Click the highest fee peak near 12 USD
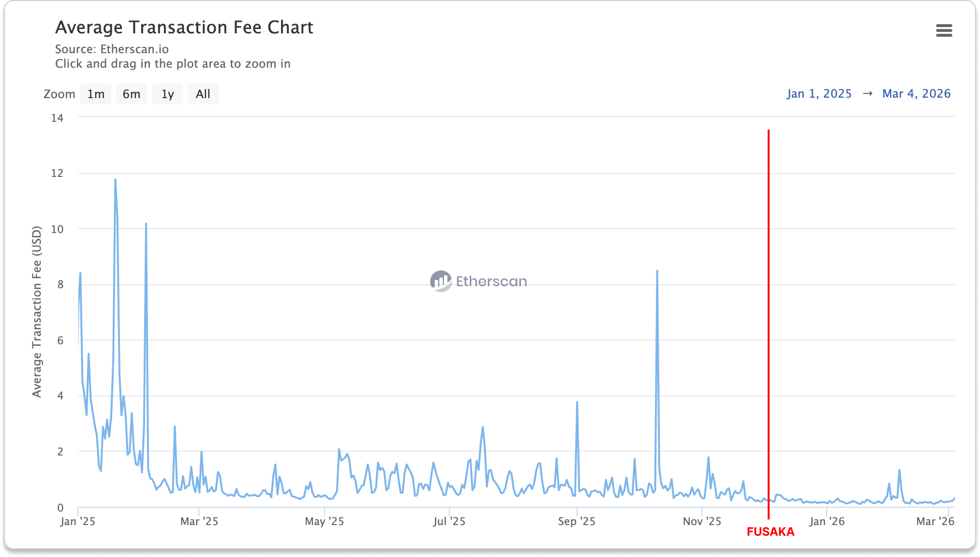The width and height of the screenshot is (980, 557). (x=115, y=180)
